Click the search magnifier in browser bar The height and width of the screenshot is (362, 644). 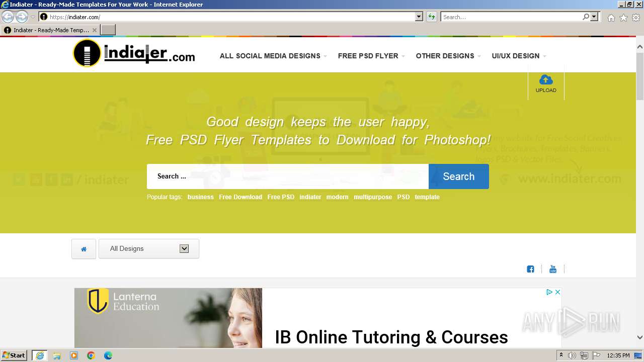(x=586, y=17)
